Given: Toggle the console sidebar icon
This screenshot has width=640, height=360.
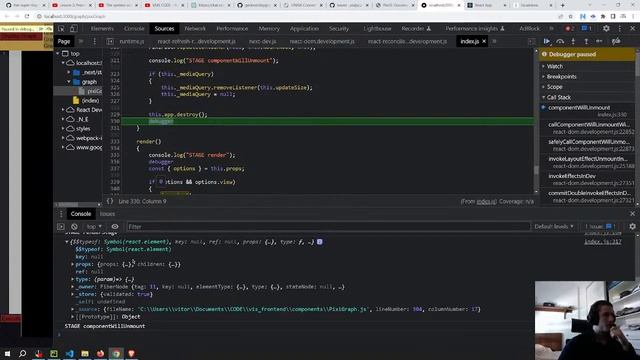Looking at the screenshot, I should coord(61,227).
